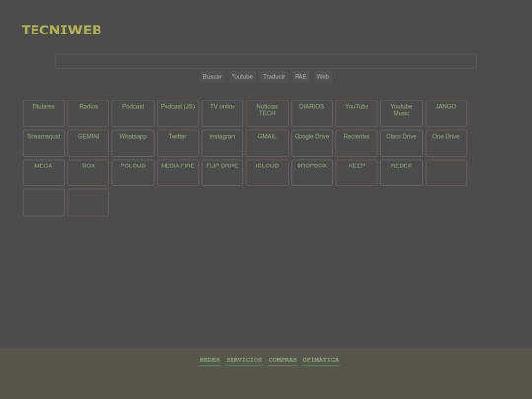Click the Youtube search button

242,77
